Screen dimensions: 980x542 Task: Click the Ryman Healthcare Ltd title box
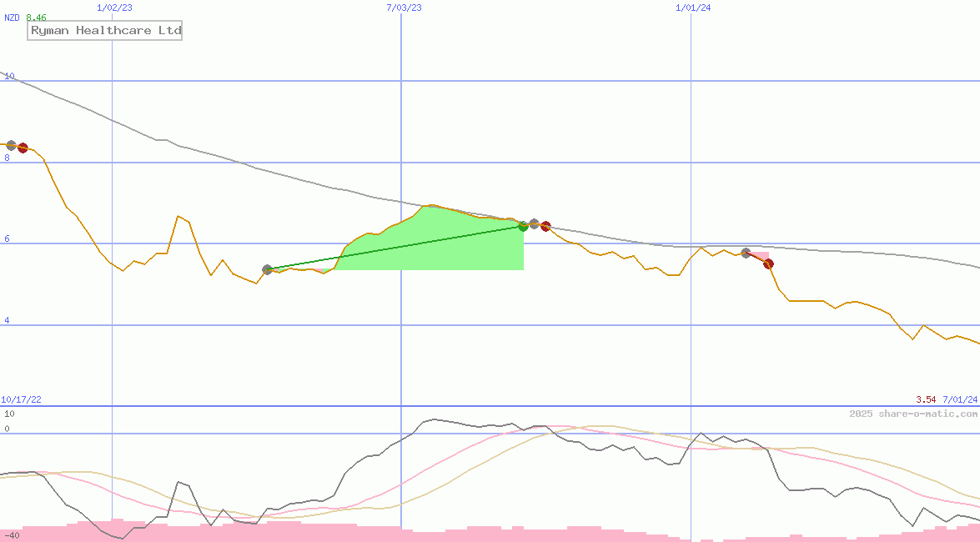click(105, 31)
